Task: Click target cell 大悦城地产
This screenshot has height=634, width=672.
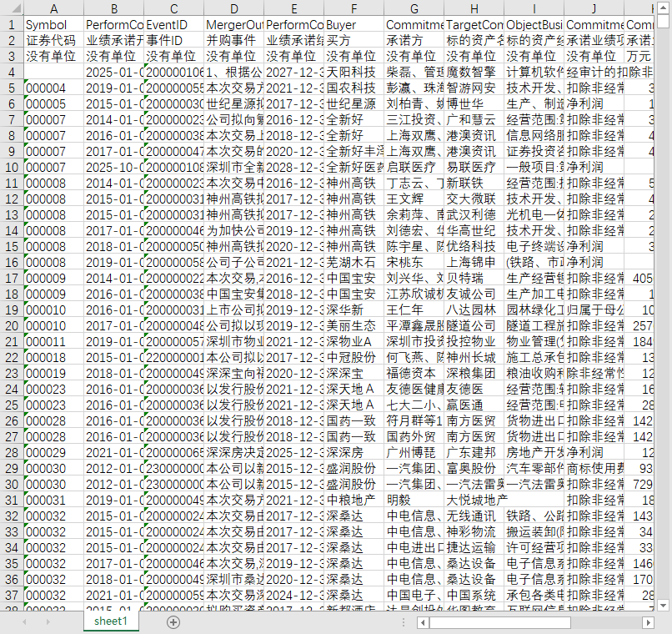Action: 474,501
